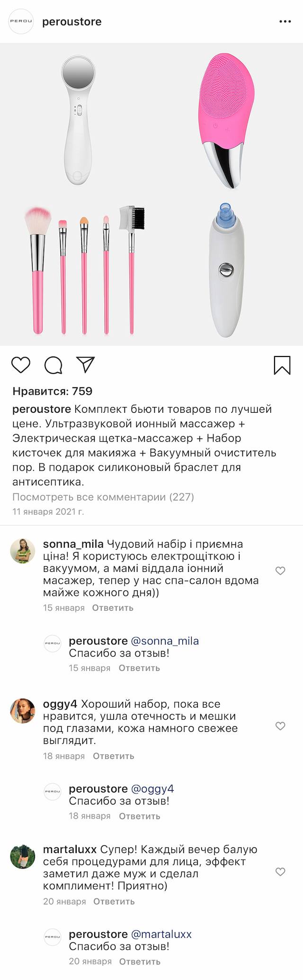Open sonna_mila's avatar

tap(23, 551)
